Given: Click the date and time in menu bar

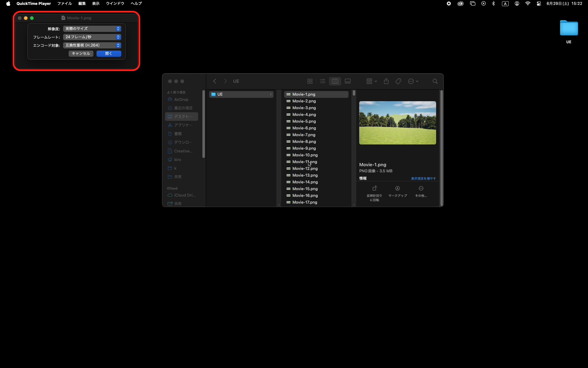Looking at the screenshot, I should pos(564,4).
